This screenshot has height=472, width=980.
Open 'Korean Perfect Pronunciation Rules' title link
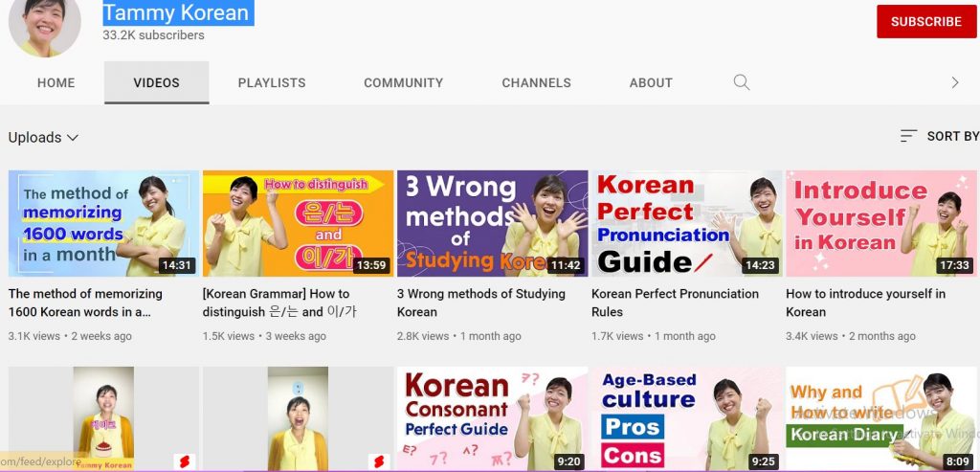coord(675,303)
